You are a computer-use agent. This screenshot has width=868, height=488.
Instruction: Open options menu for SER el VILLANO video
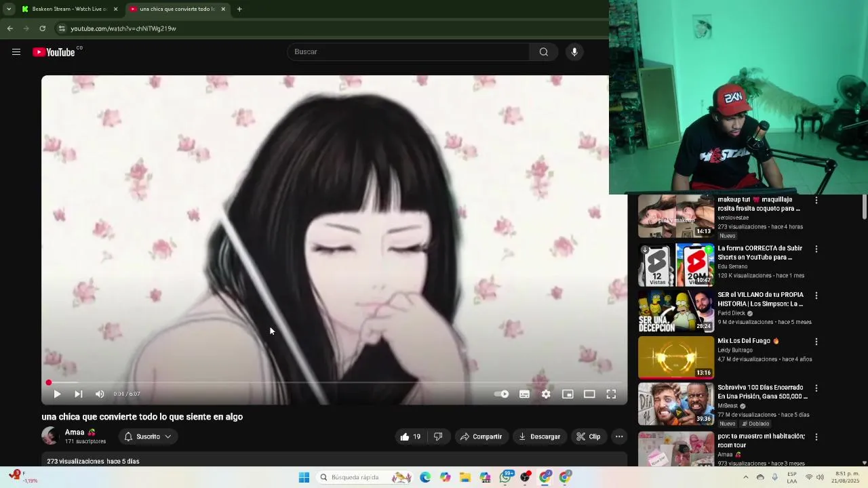click(816, 296)
